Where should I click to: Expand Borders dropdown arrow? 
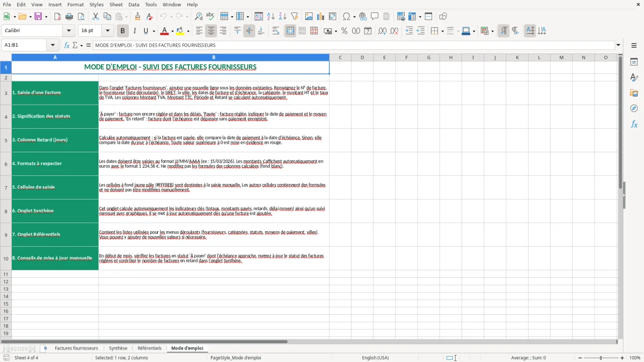click(x=442, y=31)
